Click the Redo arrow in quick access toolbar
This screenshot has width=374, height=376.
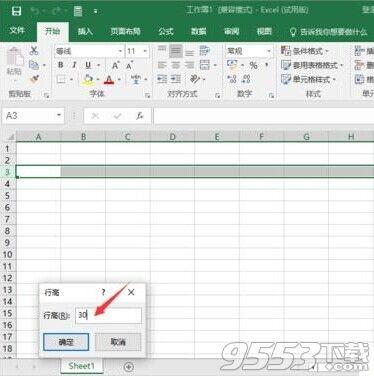click(x=55, y=11)
